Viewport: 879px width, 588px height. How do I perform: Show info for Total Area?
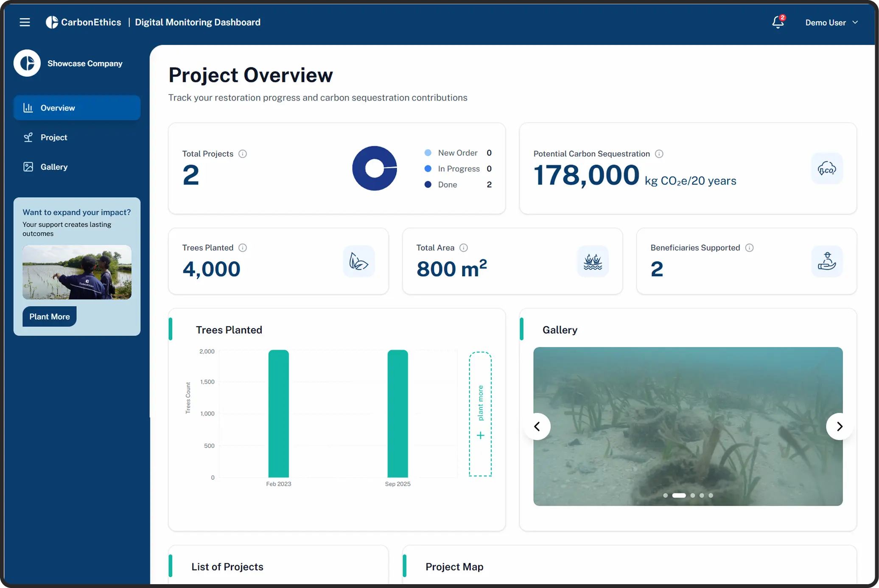click(464, 248)
